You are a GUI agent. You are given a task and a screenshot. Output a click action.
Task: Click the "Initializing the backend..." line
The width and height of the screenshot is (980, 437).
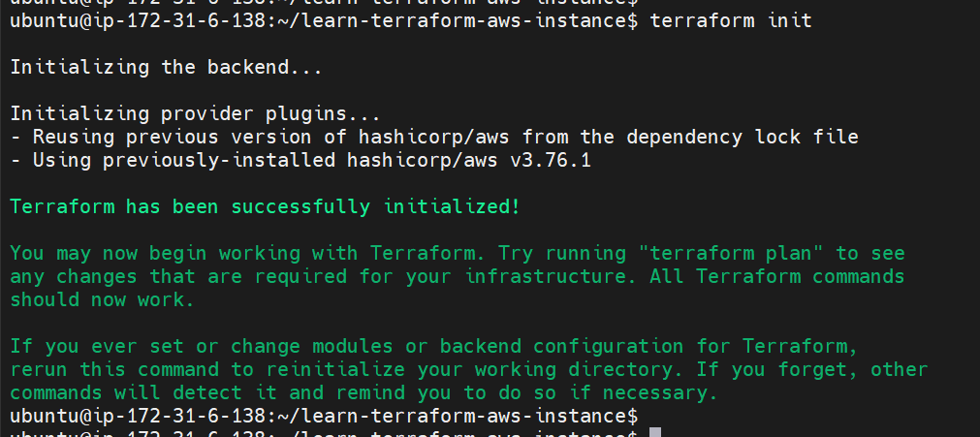[x=165, y=68]
